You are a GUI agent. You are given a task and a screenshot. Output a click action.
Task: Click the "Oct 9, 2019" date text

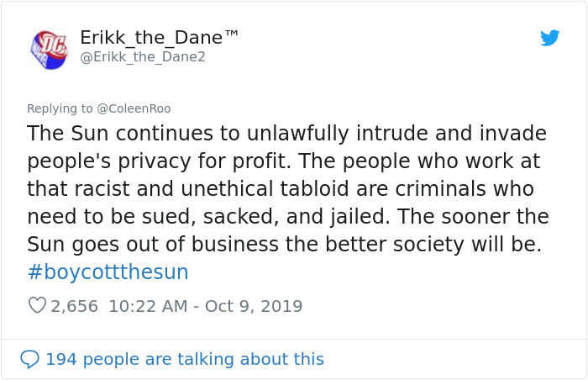click(250, 306)
